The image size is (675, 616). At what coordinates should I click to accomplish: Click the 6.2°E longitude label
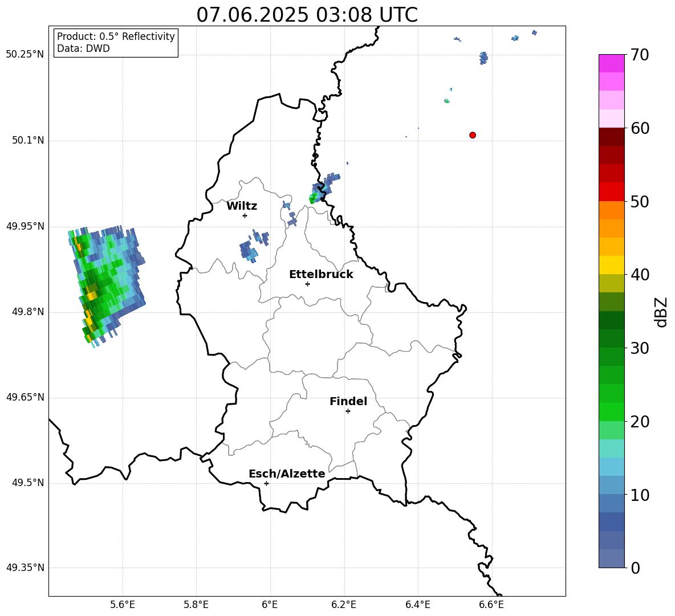coord(344,605)
